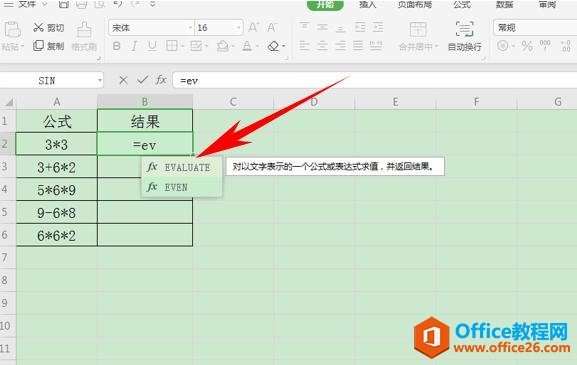Open the Paste (粘贴) dropdown arrow
This screenshot has height=365, width=577.
click(22, 47)
